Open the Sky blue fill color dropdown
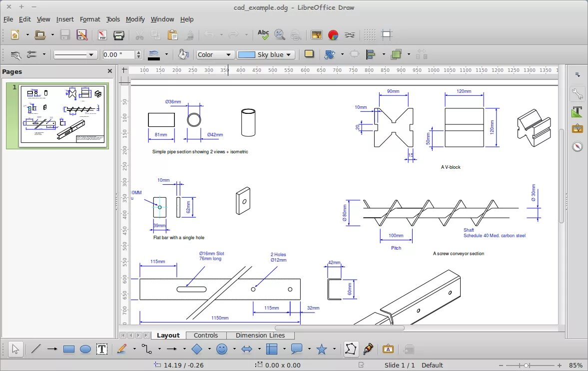 (x=265, y=55)
